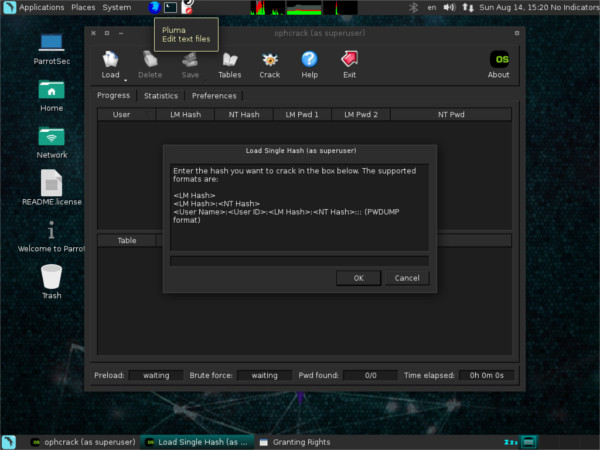Select Load Single Hash taskbar item

197,442
